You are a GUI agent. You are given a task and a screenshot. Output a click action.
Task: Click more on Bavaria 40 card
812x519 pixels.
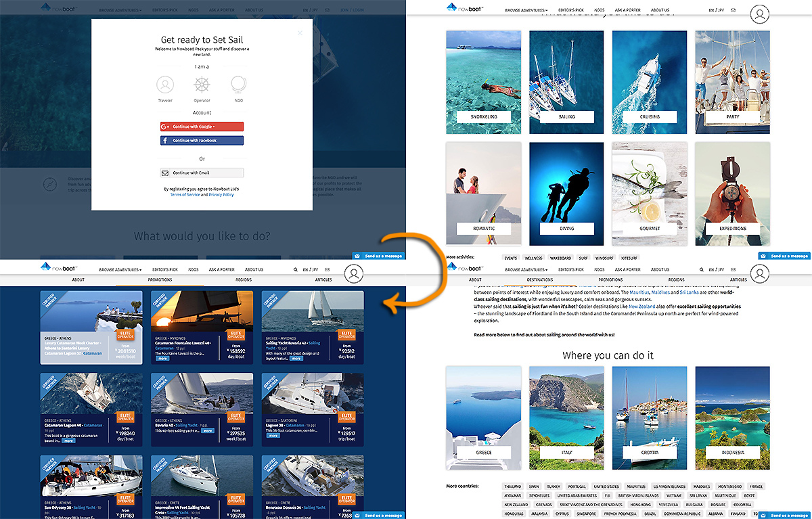coord(208,430)
